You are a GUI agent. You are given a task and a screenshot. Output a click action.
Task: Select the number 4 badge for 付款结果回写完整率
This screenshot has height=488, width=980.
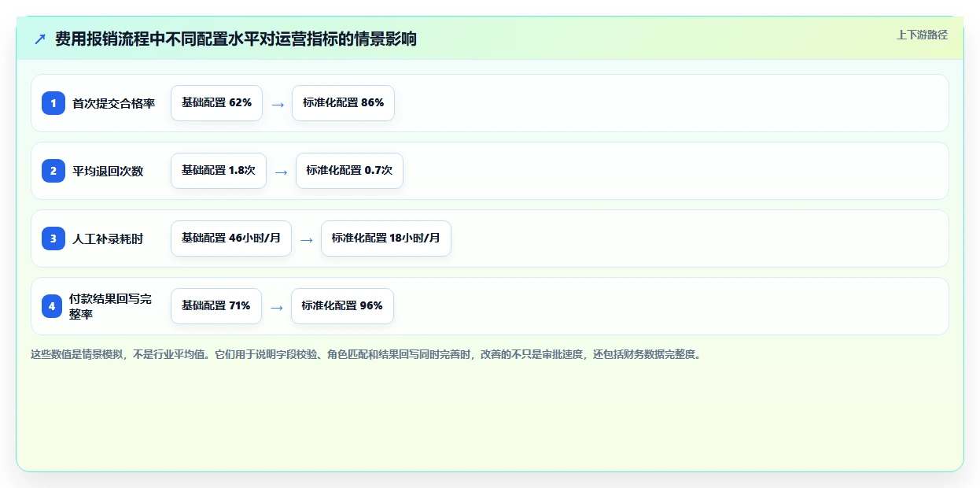point(53,306)
